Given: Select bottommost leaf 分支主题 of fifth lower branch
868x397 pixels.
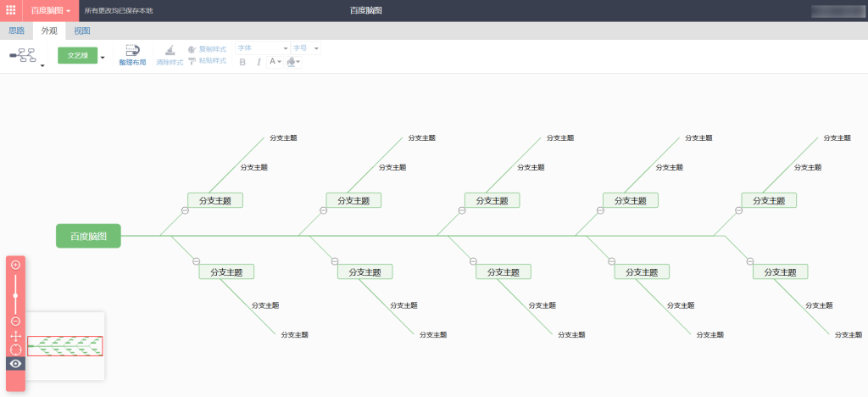Looking at the screenshot, I should click(848, 334).
